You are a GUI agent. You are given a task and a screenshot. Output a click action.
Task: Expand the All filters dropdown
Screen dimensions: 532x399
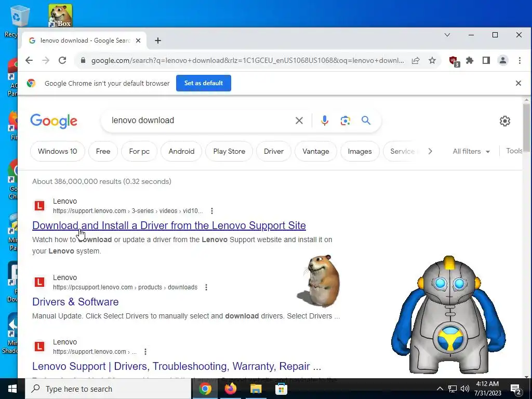(x=471, y=151)
